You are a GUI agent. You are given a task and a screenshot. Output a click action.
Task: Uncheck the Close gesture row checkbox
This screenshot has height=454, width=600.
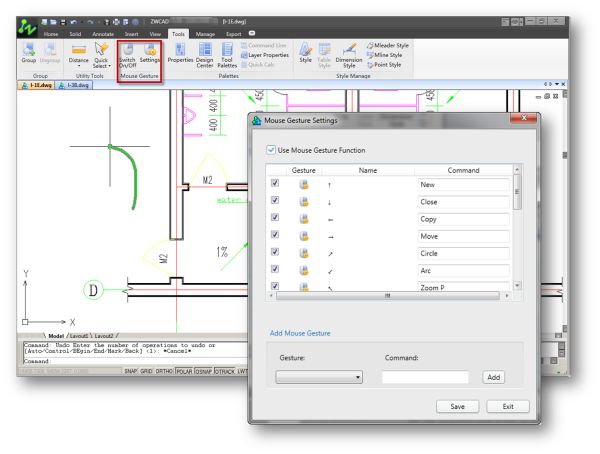275,200
